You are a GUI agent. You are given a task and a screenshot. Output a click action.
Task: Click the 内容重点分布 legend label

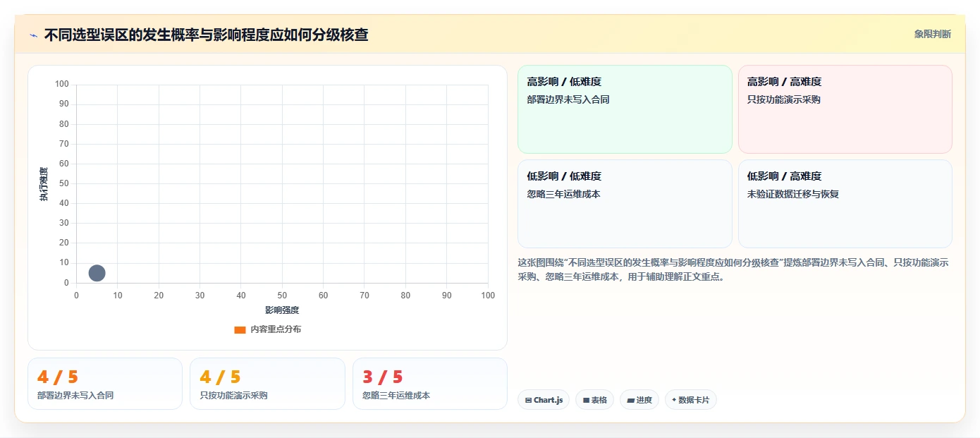pos(276,329)
